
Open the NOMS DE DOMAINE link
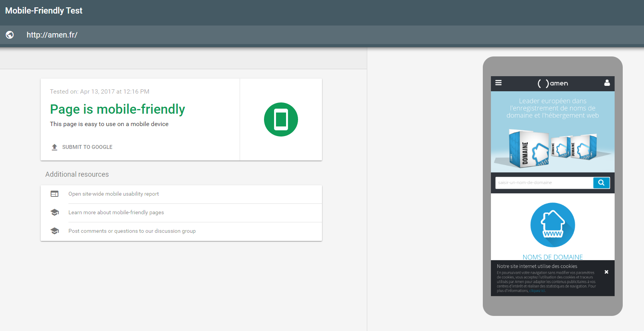[553, 257]
